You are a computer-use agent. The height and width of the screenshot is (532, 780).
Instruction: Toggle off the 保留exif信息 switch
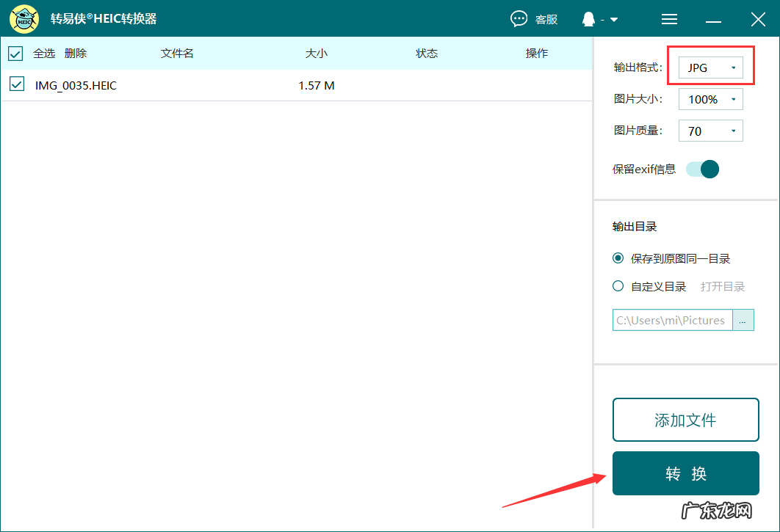[x=702, y=169]
